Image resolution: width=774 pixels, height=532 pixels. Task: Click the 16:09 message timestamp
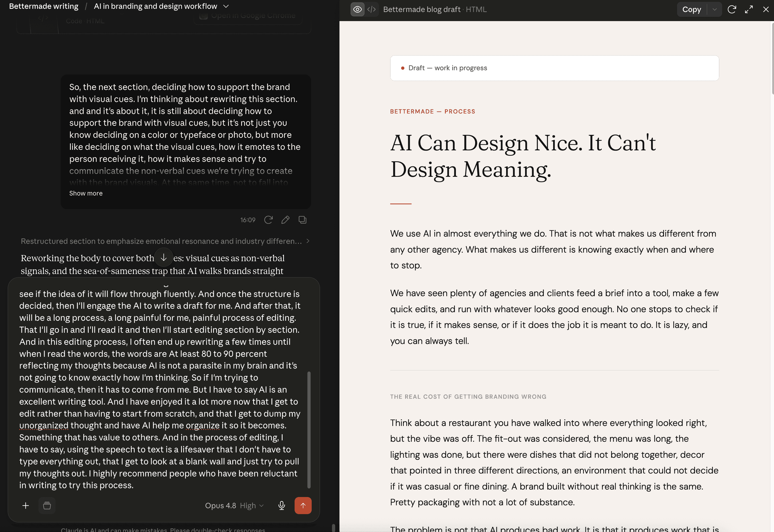(x=248, y=220)
